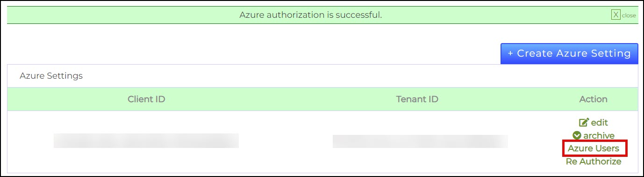Click the Azure Settings panel title
This screenshot has width=644, height=177.
(x=51, y=76)
